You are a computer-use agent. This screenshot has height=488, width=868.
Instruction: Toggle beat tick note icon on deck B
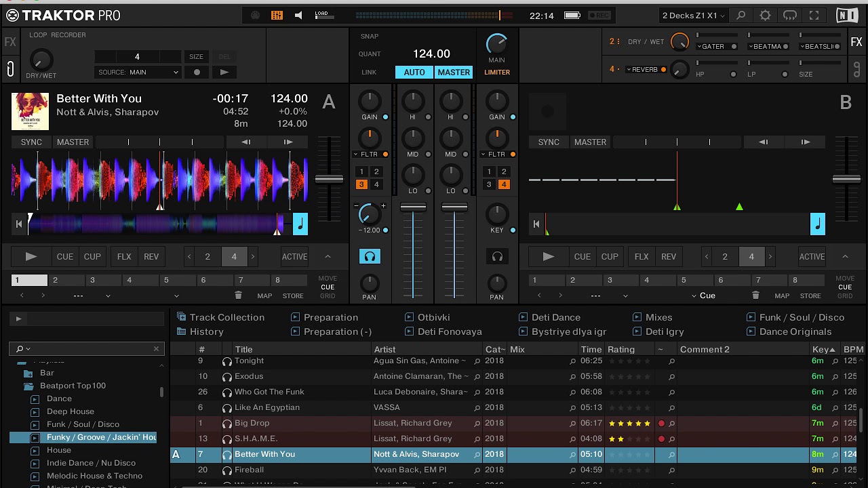[818, 224]
